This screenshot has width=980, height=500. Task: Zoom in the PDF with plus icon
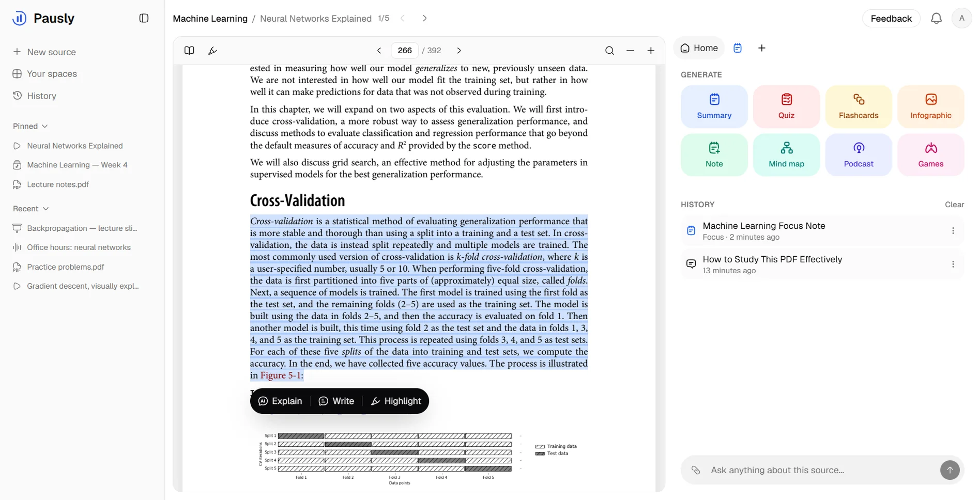pyautogui.click(x=651, y=50)
